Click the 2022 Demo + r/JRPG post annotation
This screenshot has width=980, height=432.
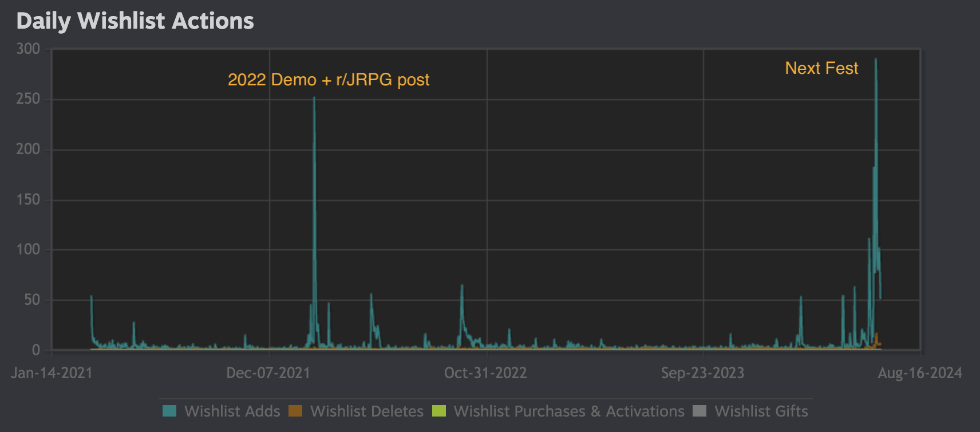click(x=329, y=80)
